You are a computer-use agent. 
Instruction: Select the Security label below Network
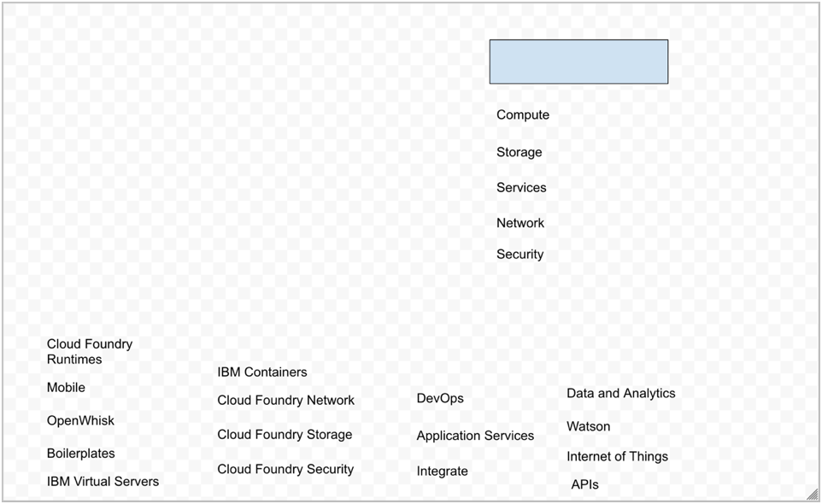[520, 255]
